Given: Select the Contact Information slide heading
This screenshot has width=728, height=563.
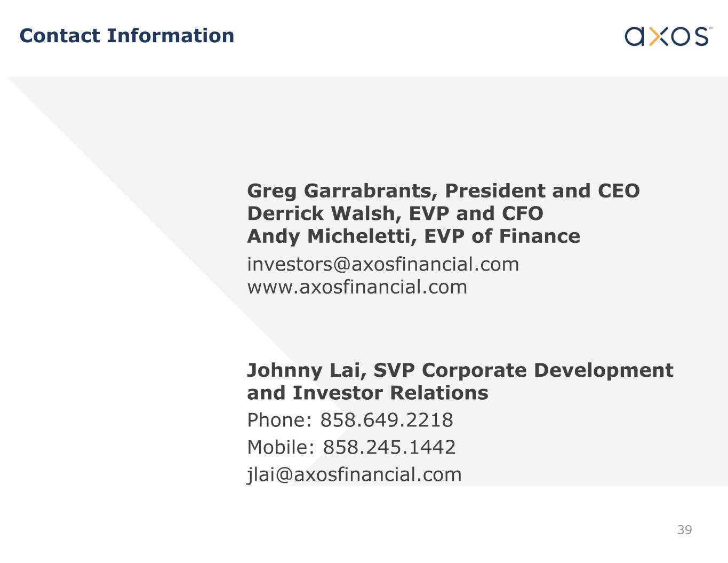Looking at the screenshot, I should (127, 36).
